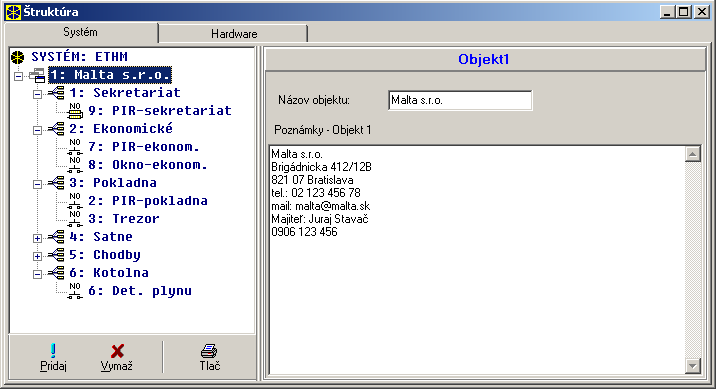Click the note line 'Majiteľ: Juraj Stavač'
The image size is (716, 389).
320,219
